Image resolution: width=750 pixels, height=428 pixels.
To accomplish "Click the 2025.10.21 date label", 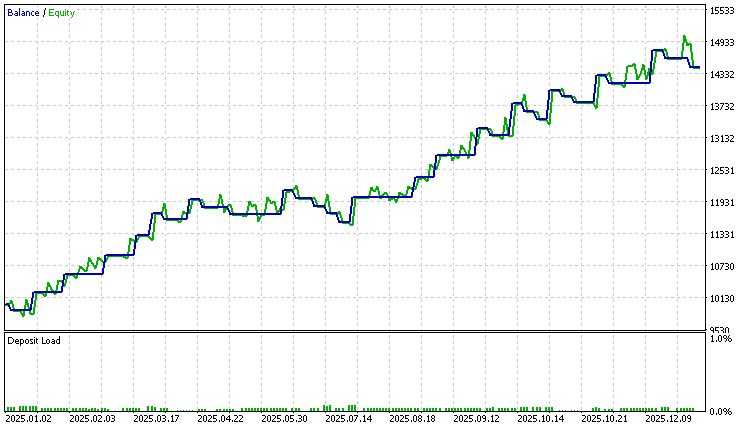I will (x=605, y=419).
